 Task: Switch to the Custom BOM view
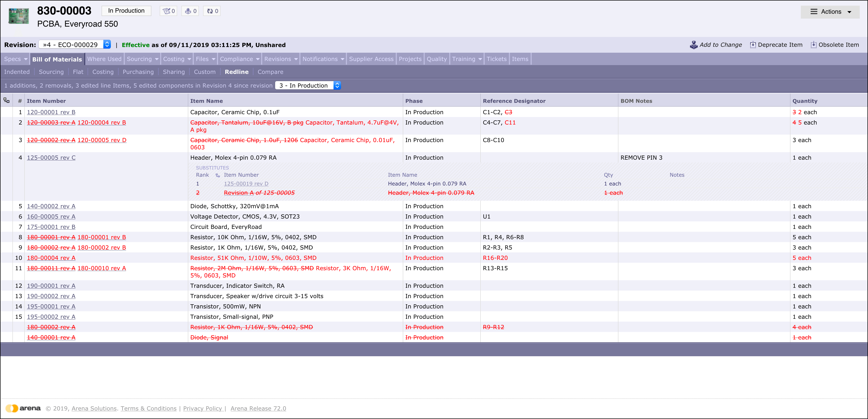coord(205,72)
